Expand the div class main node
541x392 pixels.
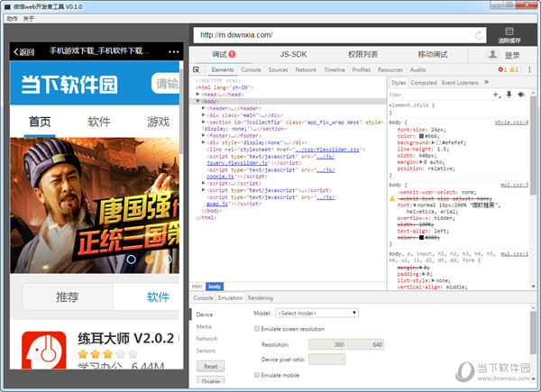(204, 114)
